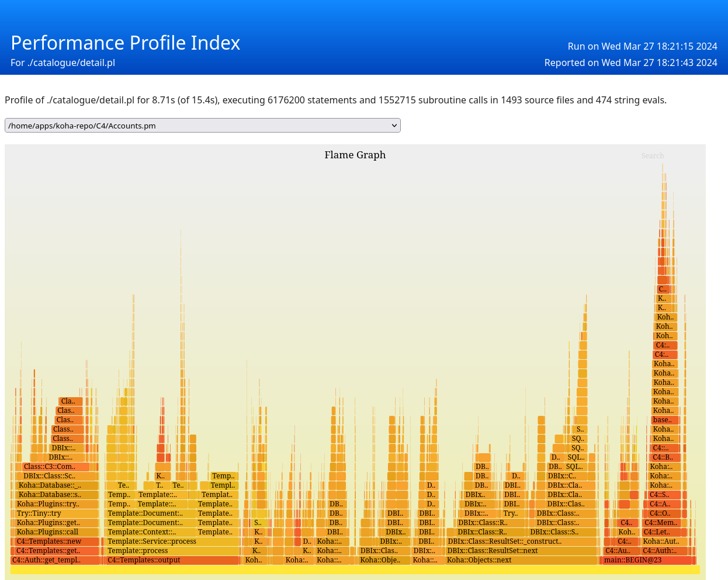Screen dimensions: 728x580
Task: Select the DBIx::Class::ResultSet::_construct.. frame
Action: point(520,541)
